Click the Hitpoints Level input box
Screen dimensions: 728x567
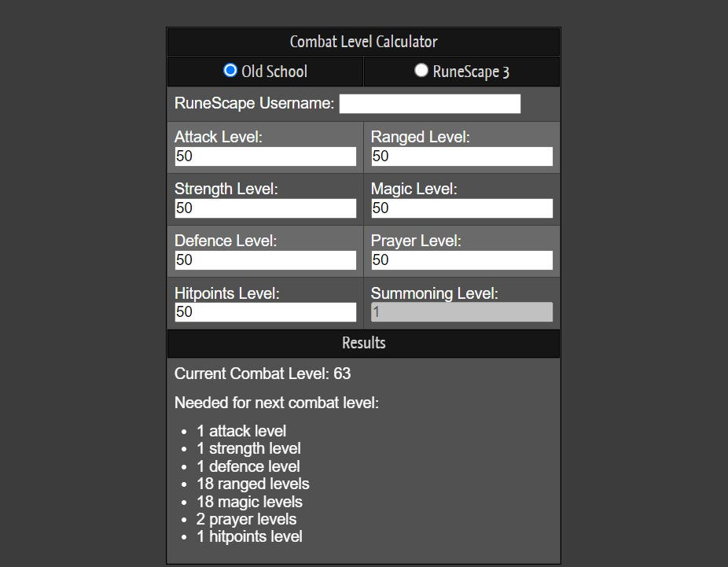[x=266, y=312]
